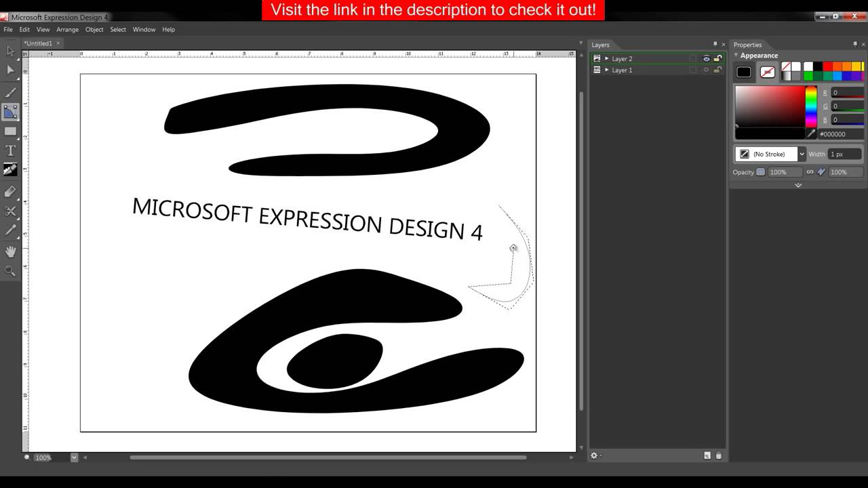Select the Zoom tool
Image resolution: width=868 pixels, height=488 pixels.
click(x=10, y=269)
